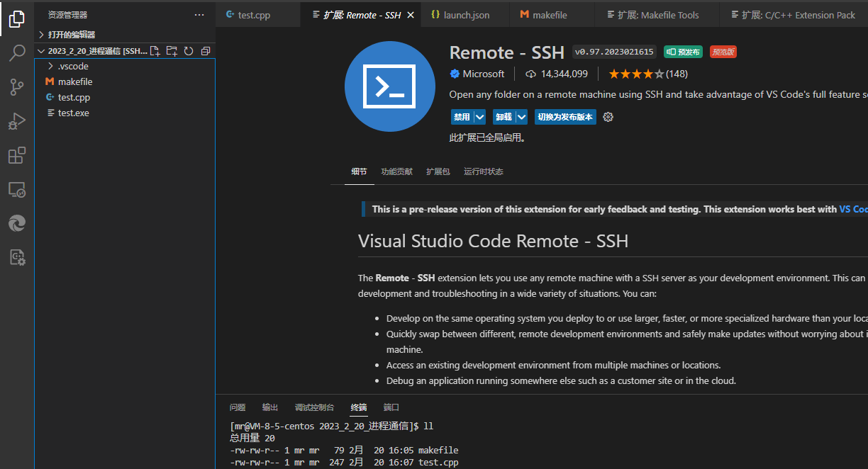The height and width of the screenshot is (469, 868).
Task: Click the Microsoft publisher link
Action: pyautogui.click(x=484, y=74)
